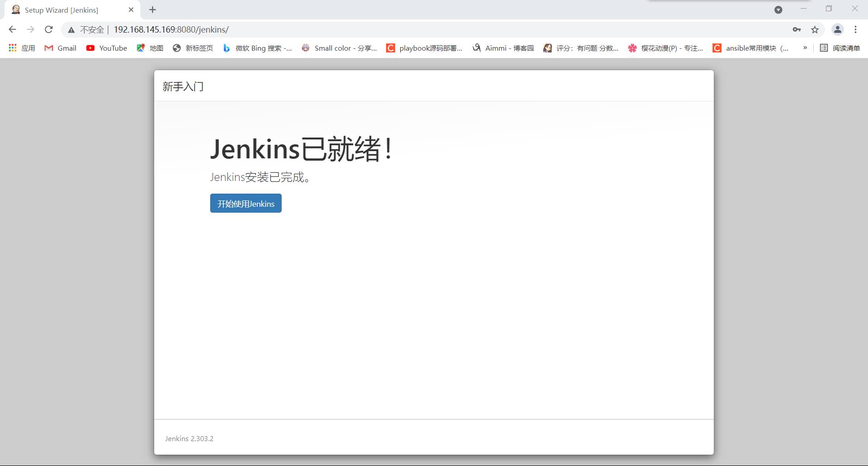Screen dimensions: 868x466
Task: Click the not secure warning icon
Action: click(71, 30)
